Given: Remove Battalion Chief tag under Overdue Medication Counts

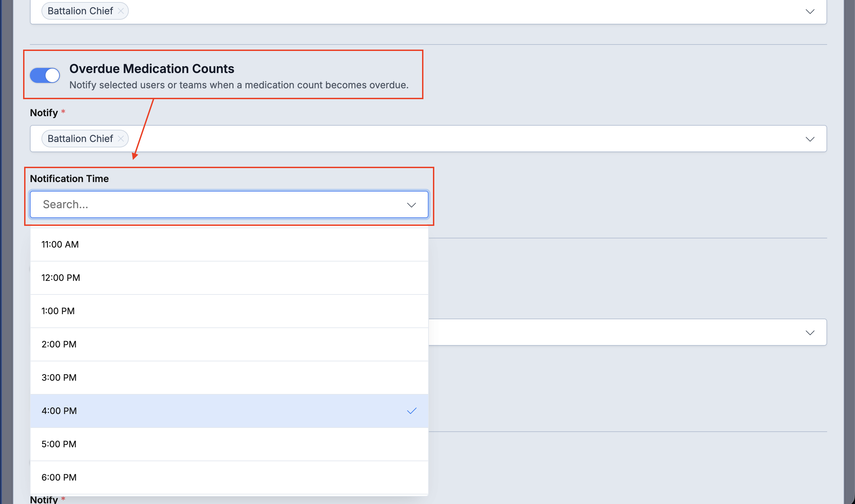Looking at the screenshot, I should point(121,139).
